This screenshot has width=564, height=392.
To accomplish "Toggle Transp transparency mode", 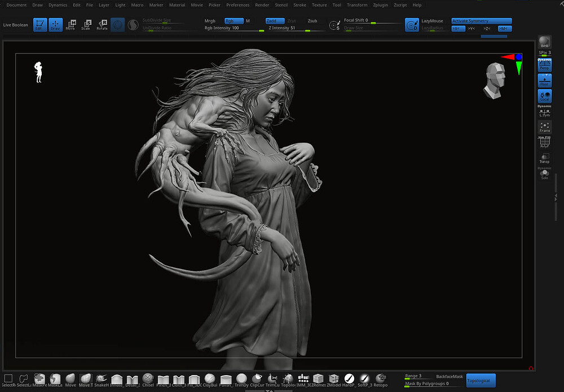I will coord(544,158).
